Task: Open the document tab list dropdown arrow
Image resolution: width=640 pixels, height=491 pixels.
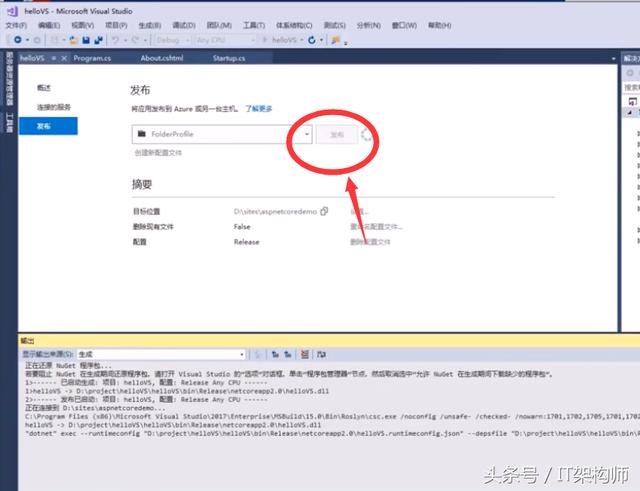Action: point(613,59)
